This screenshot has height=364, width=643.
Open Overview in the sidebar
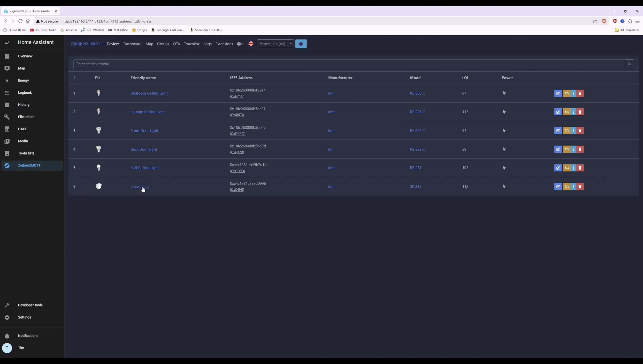(32, 56)
